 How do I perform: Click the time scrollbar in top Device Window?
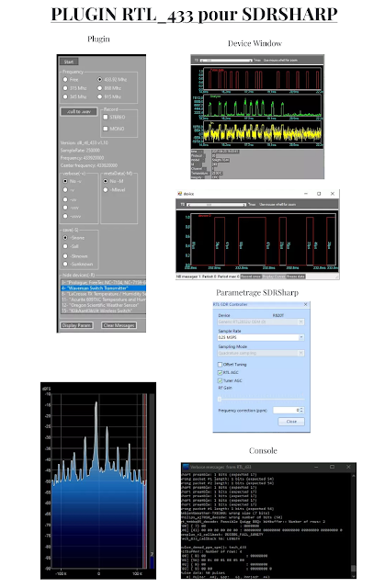(x=226, y=61)
